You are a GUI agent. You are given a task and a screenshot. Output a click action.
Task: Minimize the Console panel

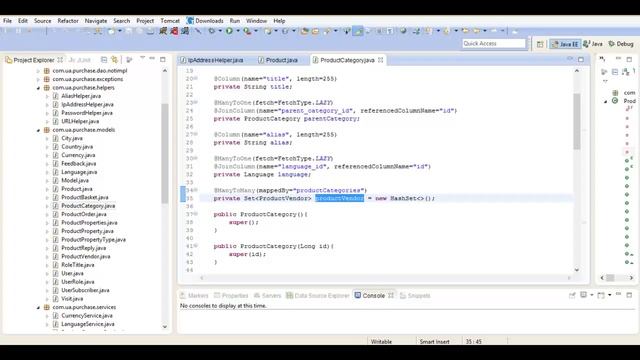tap(619, 294)
